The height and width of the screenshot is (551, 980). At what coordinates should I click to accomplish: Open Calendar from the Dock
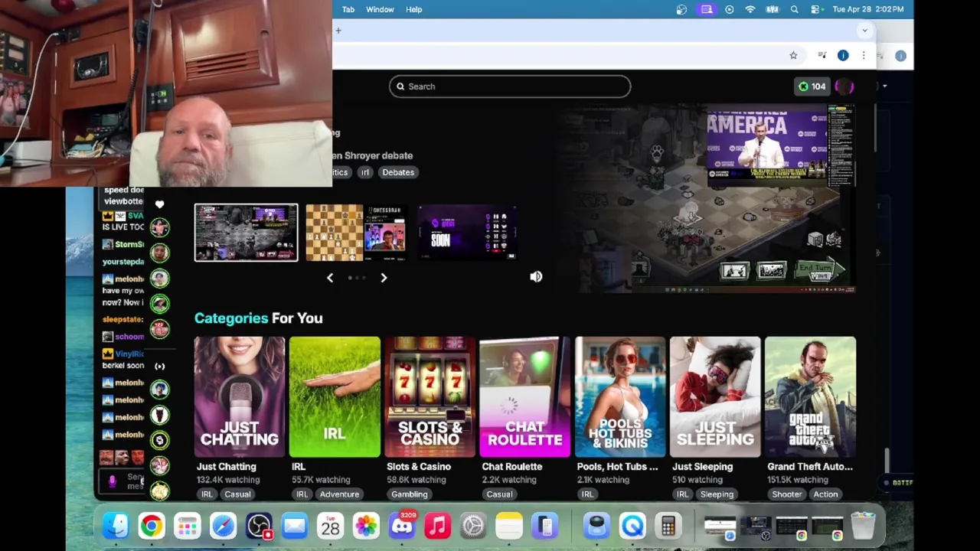coord(331,526)
